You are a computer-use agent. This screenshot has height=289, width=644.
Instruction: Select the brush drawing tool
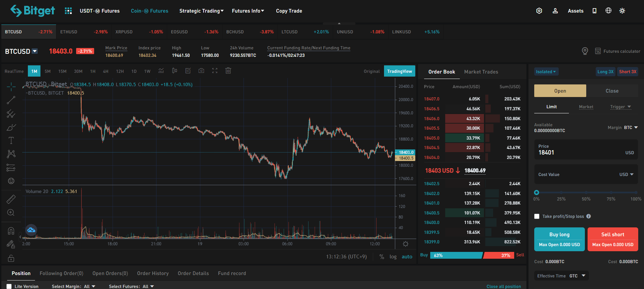click(x=11, y=127)
